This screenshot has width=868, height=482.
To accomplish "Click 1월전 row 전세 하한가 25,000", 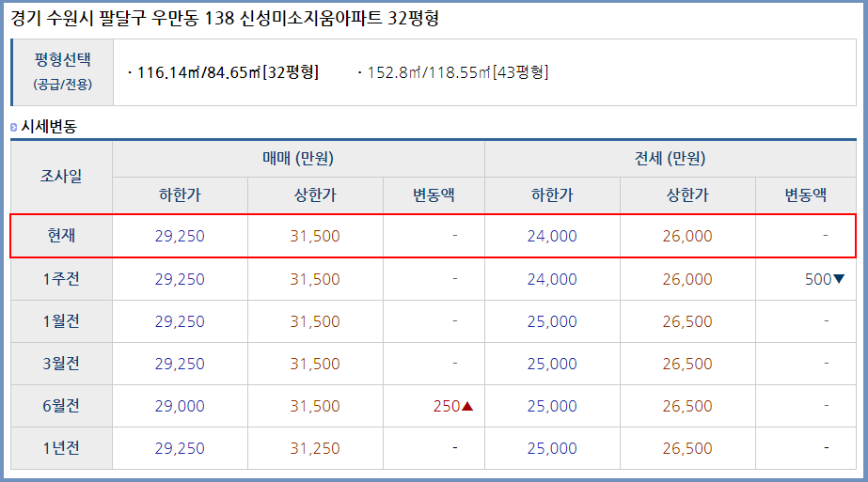I will [552, 321].
